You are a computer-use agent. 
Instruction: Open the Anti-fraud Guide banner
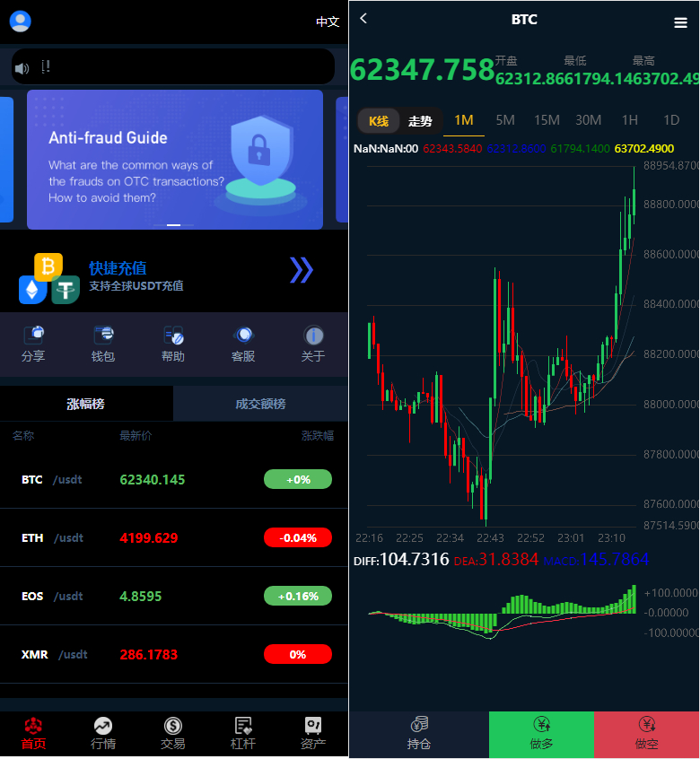click(x=175, y=160)
